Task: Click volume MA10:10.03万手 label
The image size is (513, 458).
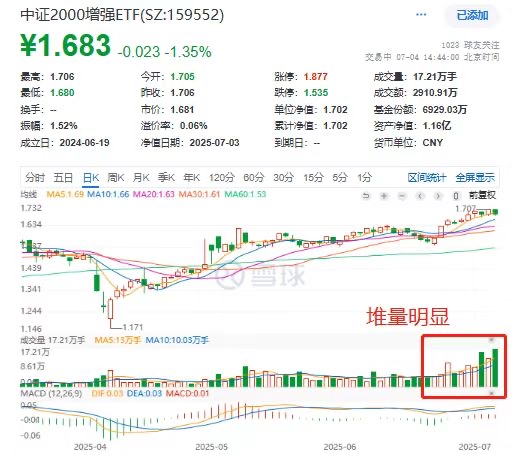Action: point(177,340)
